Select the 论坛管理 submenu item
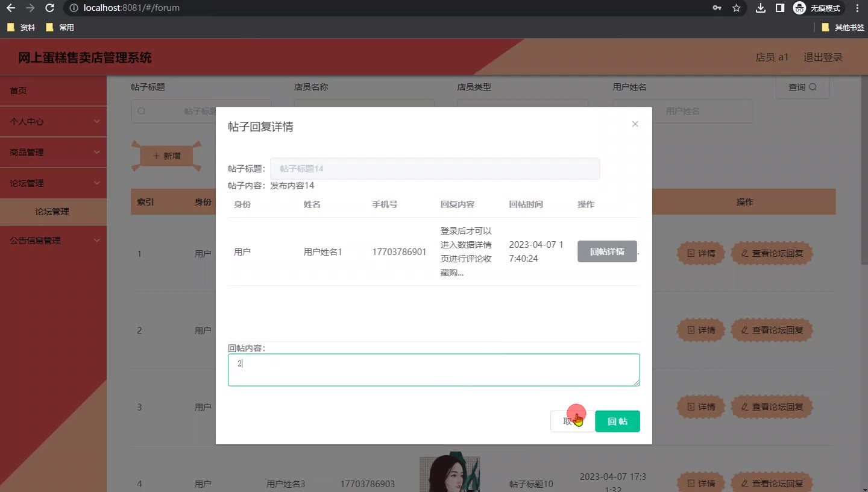Viewport: 868px width, 492px height. [52, 212]
